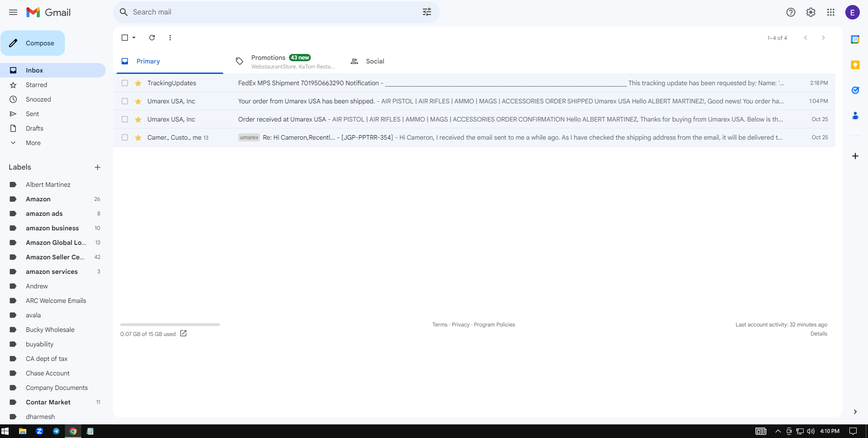Show search options filter icon

tap(427, 12)
